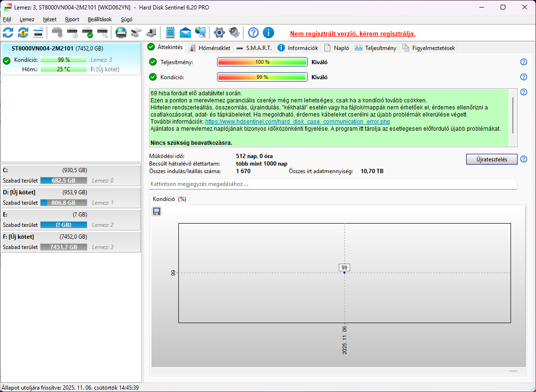Select the Kondíció (%) graph tab
Viewport: 536px width, 392px height.
click(x=169, y=199)
